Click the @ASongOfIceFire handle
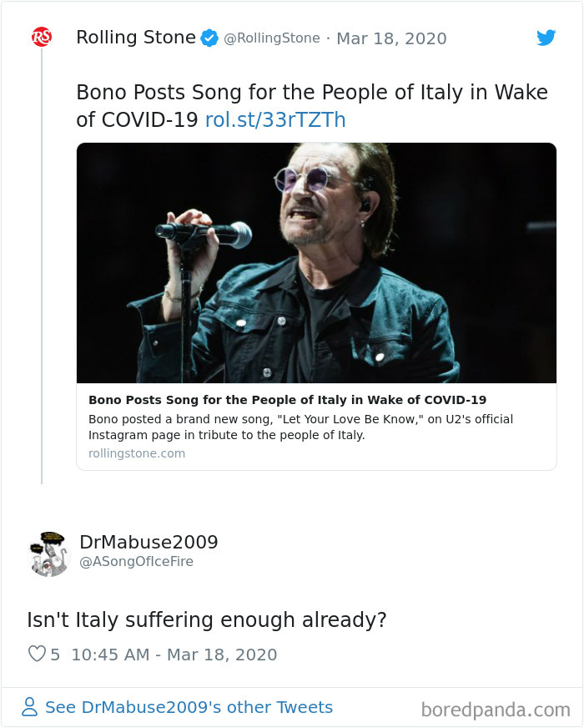The image size is (584, 728). (x=136, y=562)
